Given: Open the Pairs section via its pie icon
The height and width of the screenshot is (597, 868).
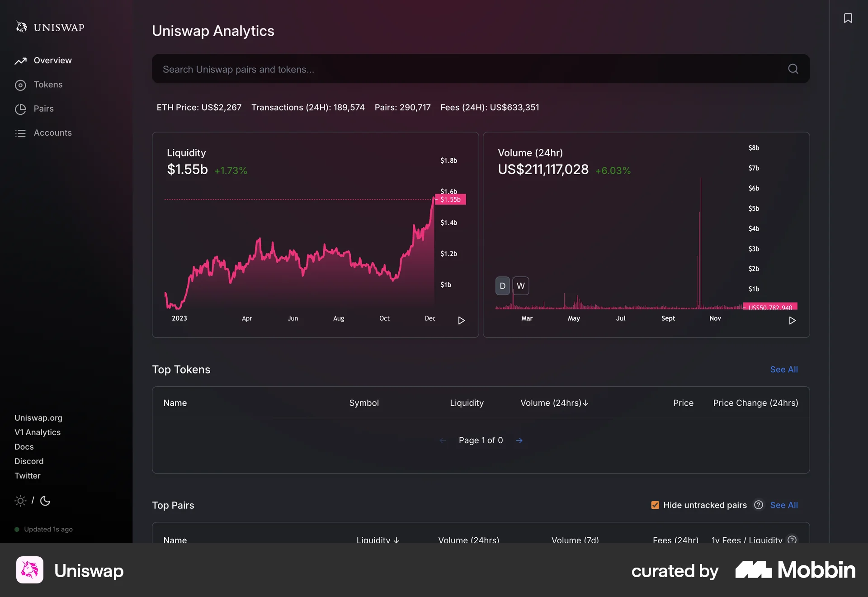Looking at the screenshot, I should [20, 109].
